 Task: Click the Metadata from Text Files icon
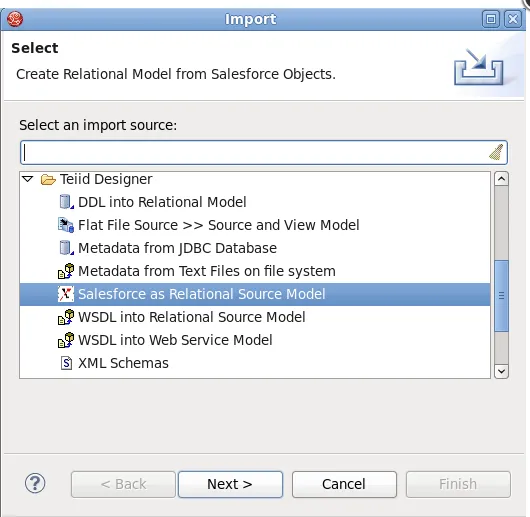(x=66, y=271)
